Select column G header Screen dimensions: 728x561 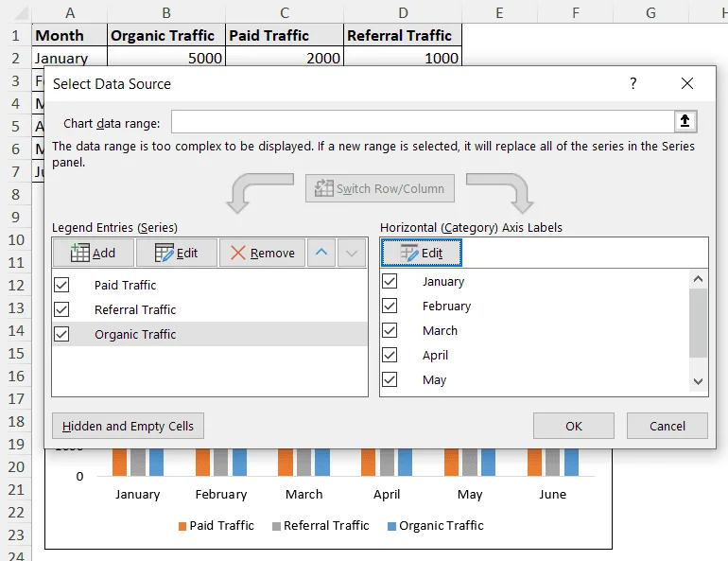click(x=650, y=12)
